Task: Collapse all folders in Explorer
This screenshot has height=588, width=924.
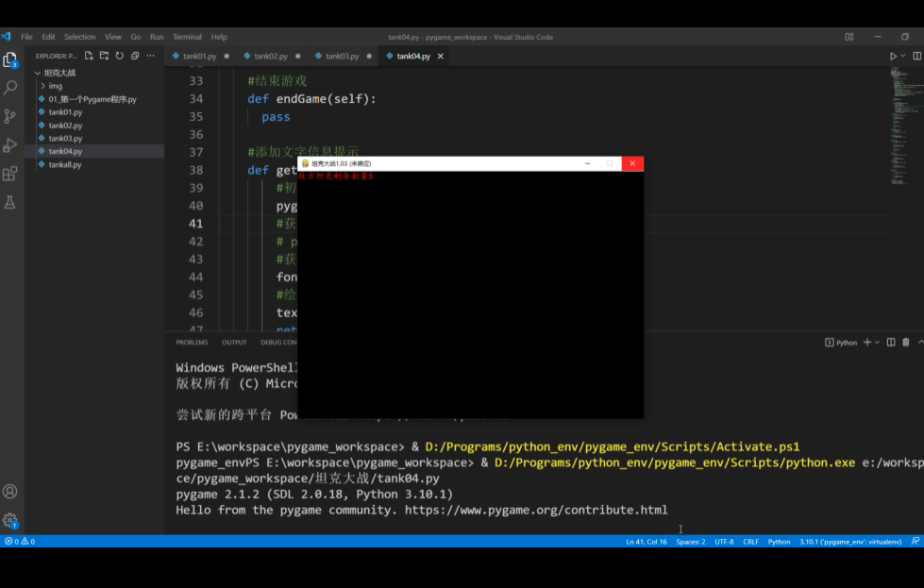Action: (x=135, y=56)
